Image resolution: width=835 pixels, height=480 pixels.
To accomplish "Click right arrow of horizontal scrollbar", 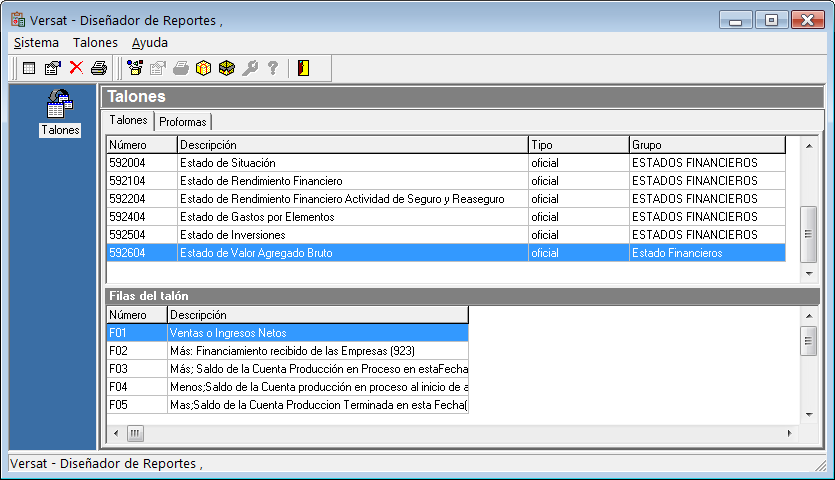I will point(789,434).
